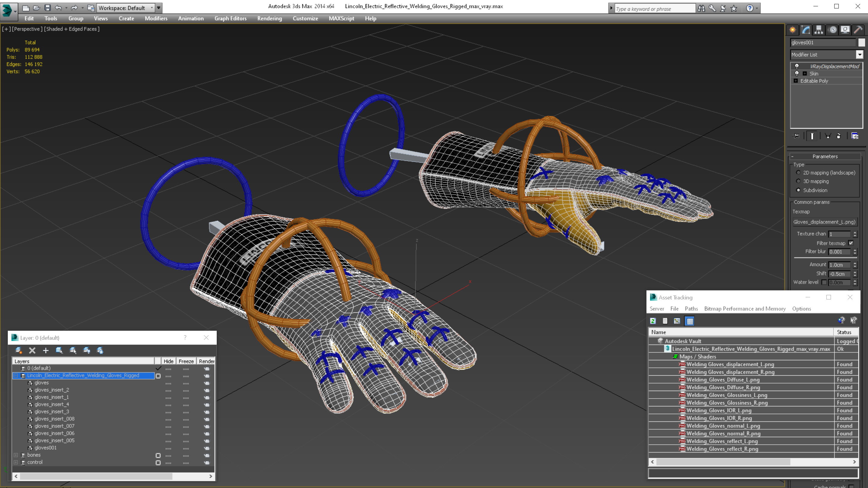Screen dimensions: 868x488
Task: Click the Save File floppy icon
Action: (48, 8)
